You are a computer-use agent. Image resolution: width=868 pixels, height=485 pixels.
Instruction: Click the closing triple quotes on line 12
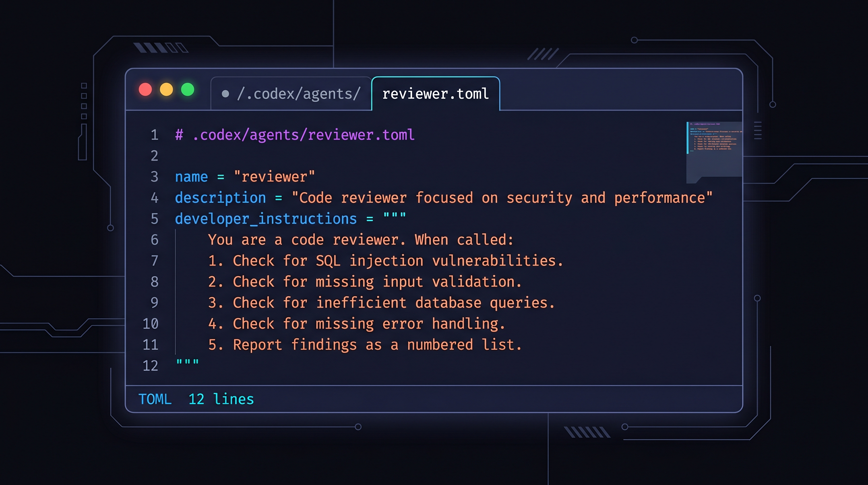pyautogui.click(x=188, y=363)
